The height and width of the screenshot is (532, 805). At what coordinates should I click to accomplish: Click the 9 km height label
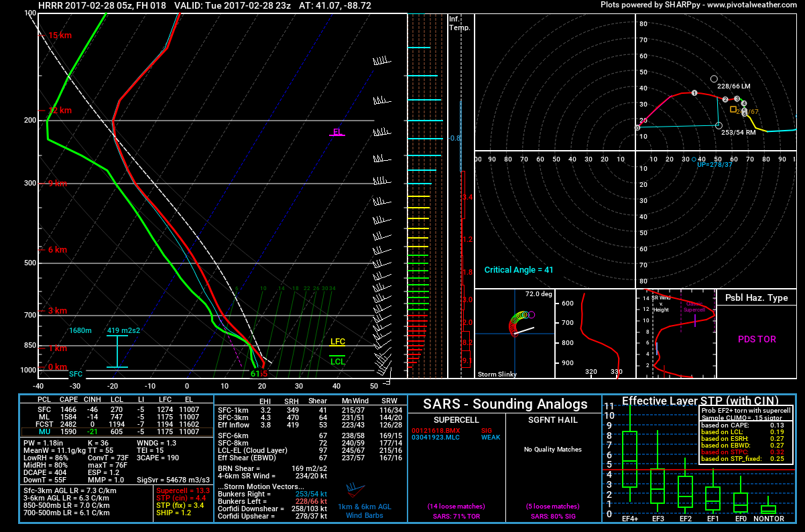point(58,183)
